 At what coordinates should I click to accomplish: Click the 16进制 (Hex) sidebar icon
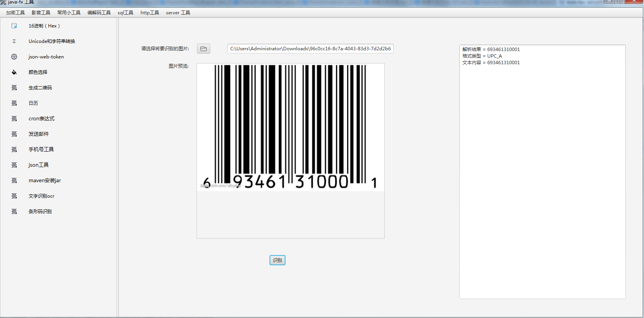(x=14, y=26)
